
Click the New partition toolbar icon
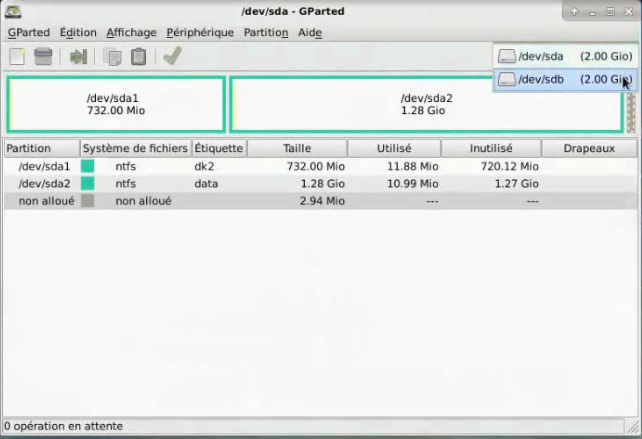click(x=17, y=57)
